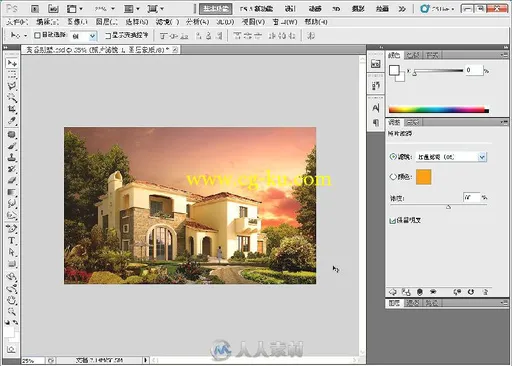Image resolution: width=512 pixels, height=366 pixels.
Task: Click the Essentials workspace button
Action: pos(216,9)
